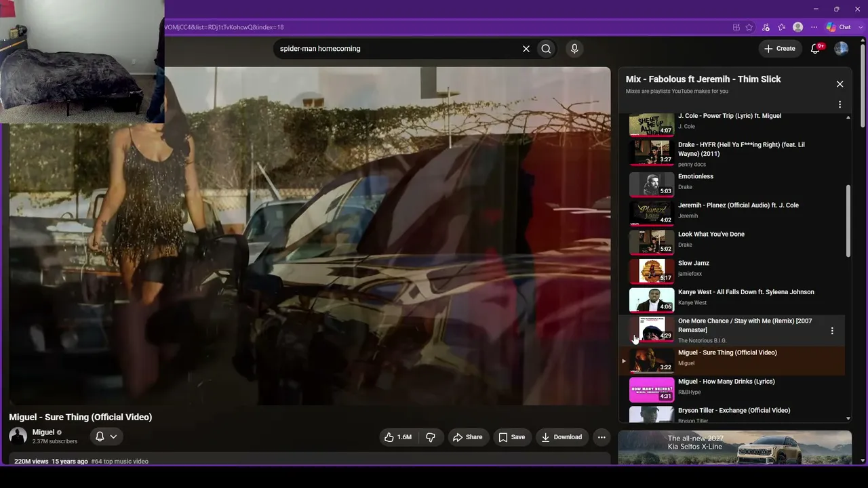
Task: Download the current video
Action: click(561, 437)
